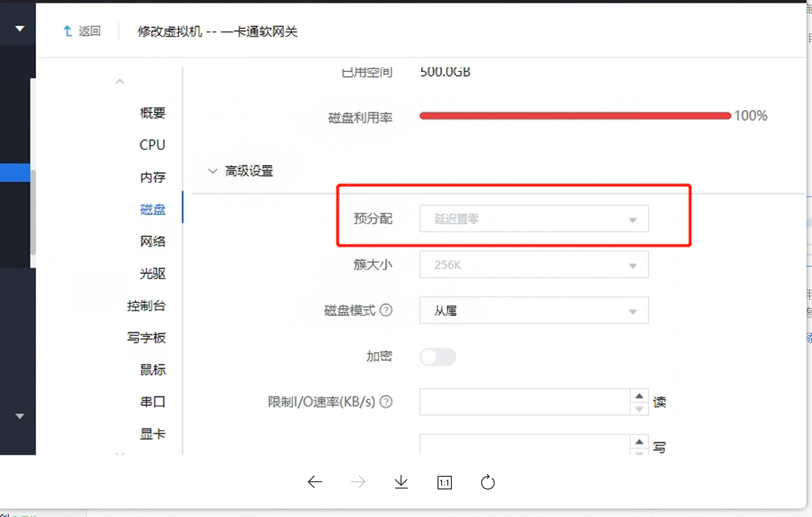Switch to the CPU tab

click(152, 145)
